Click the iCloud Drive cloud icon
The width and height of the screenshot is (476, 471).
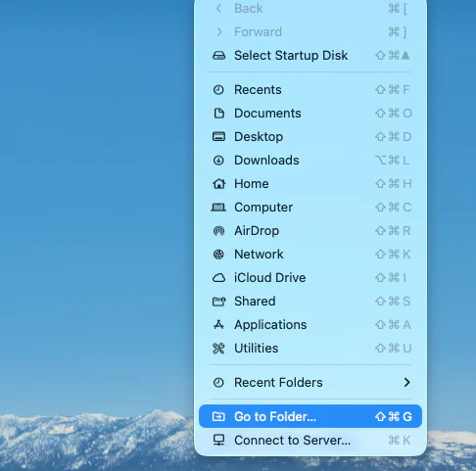(218, 278)
